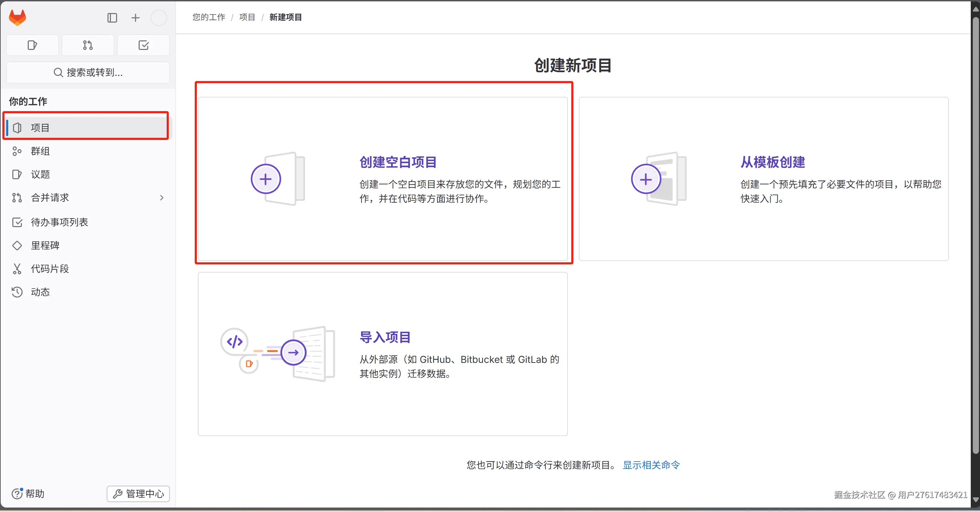Click the search or go to field

[88, 72]
